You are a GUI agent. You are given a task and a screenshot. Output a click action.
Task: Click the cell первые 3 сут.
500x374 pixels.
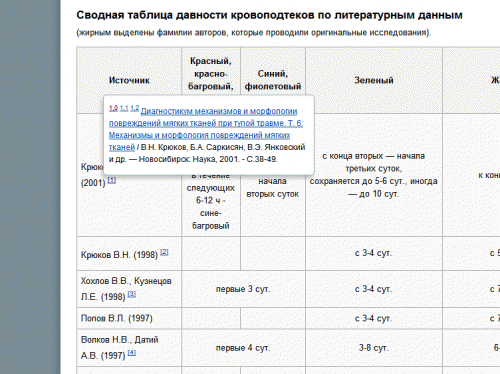click(x=243, y=289)
